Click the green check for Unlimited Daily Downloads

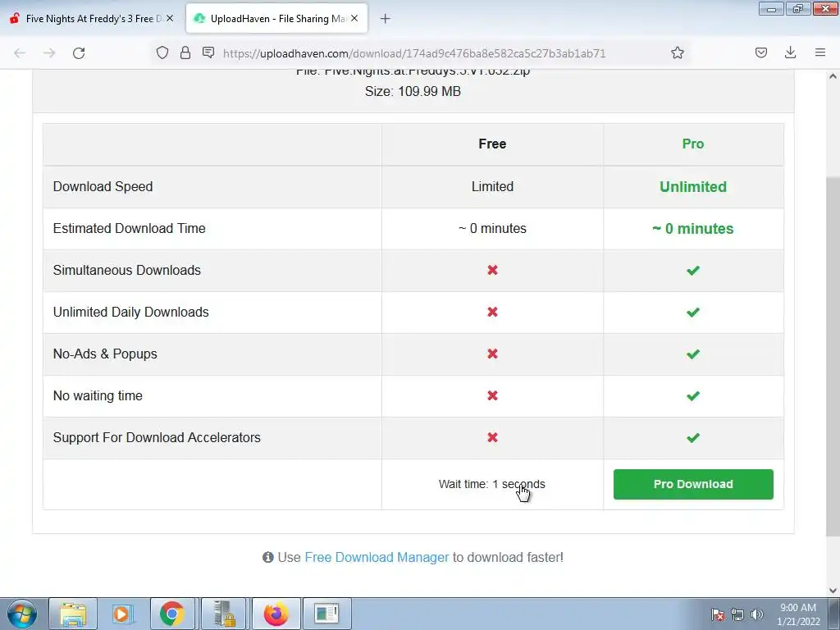[x=692, y=313]
